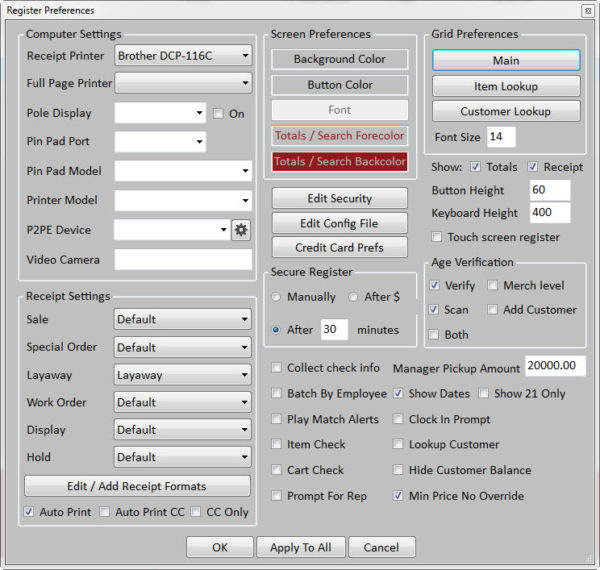
Task: Select the Manually secure register option
Action: 277,297
